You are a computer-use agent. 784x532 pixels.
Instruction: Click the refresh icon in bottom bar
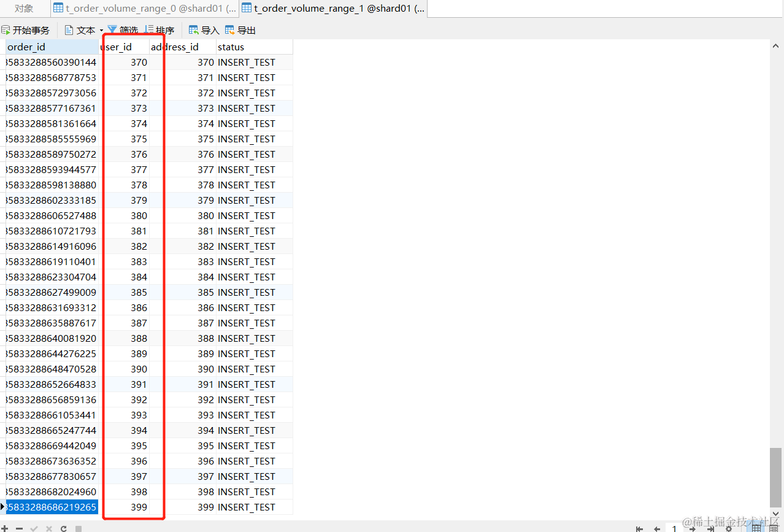click(64, 528)
